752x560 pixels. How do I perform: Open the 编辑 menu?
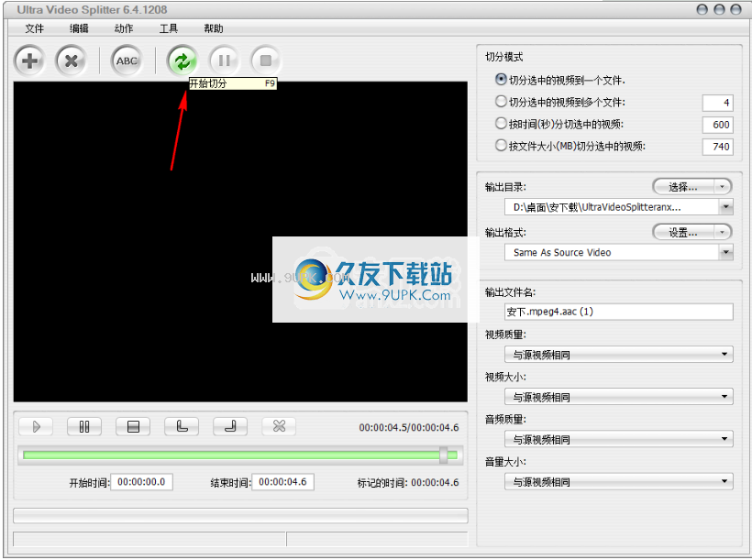(x=79, y=28)
